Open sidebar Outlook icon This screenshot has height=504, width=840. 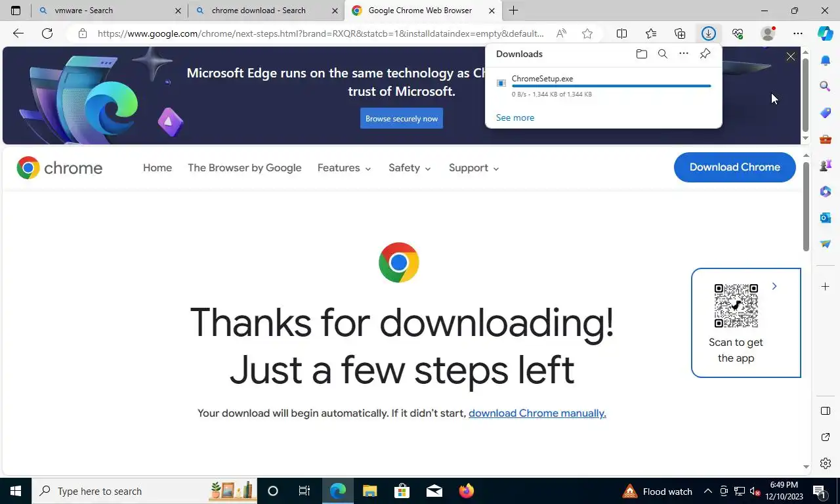tap(826, 217)
